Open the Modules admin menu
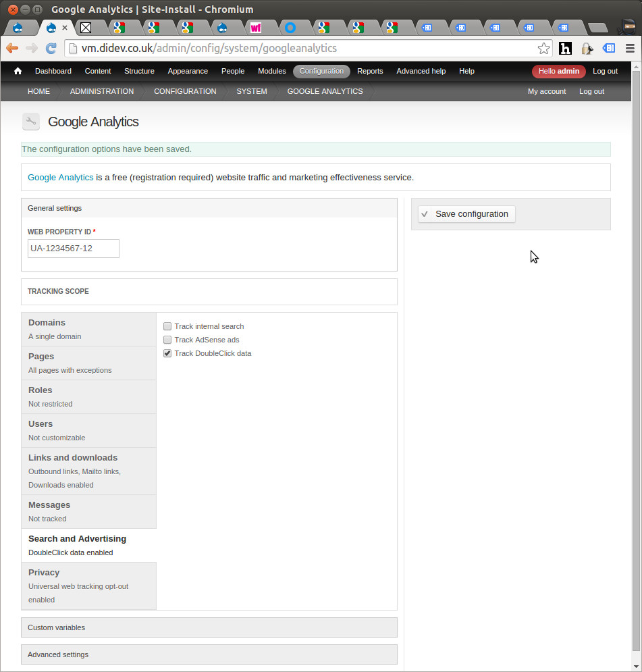 pyautogui.click(x=272, y=71)
